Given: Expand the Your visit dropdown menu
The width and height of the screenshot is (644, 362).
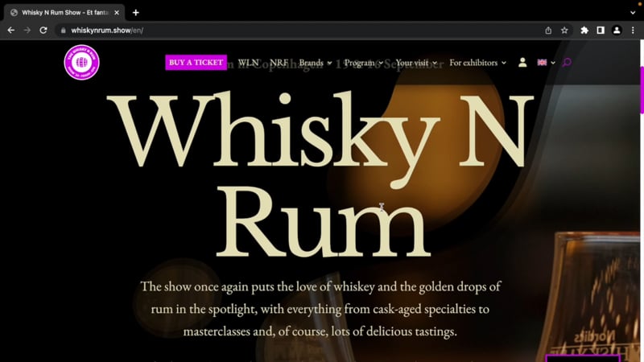Looking at the screenshot, I should [416, 63].
